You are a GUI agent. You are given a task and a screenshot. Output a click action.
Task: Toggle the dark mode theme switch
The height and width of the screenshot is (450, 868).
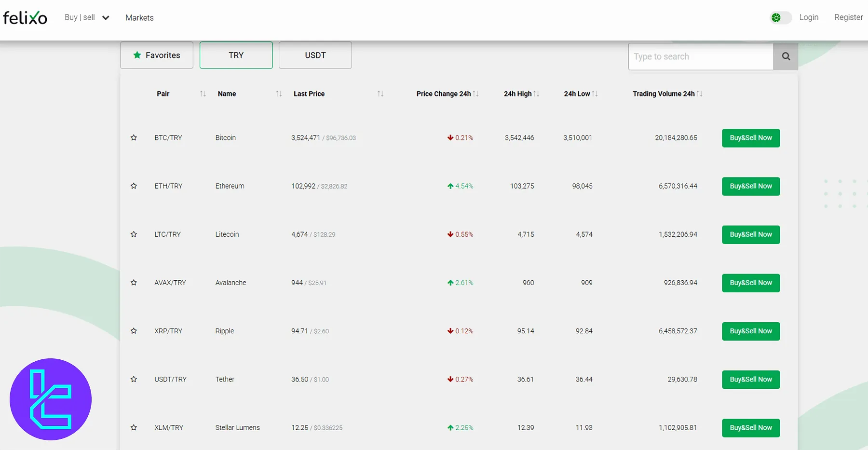[x=781, y=18]
